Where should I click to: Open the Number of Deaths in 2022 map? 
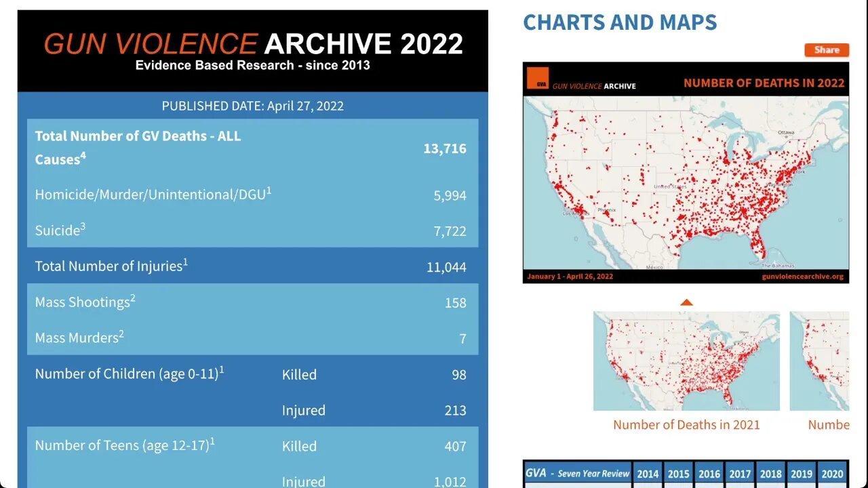click(x=686, y=173)
